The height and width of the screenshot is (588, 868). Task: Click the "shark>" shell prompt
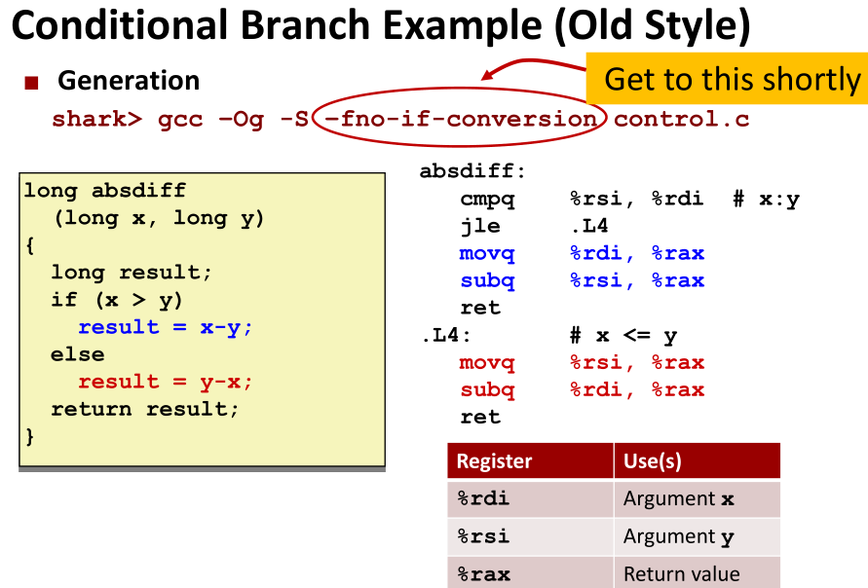[96, 119]
